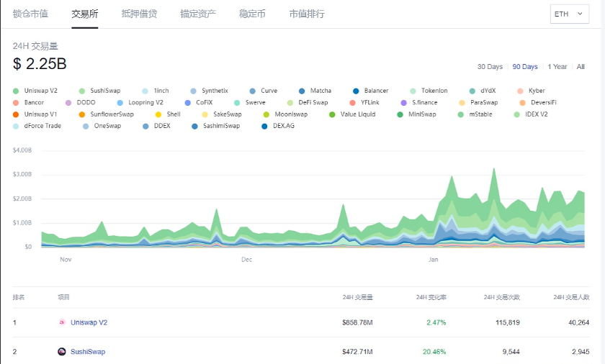Image resolution: width=605 pixels, height=364 pixels.
Task: Click the $472.71M volume cell
Action: click(357, 352)
